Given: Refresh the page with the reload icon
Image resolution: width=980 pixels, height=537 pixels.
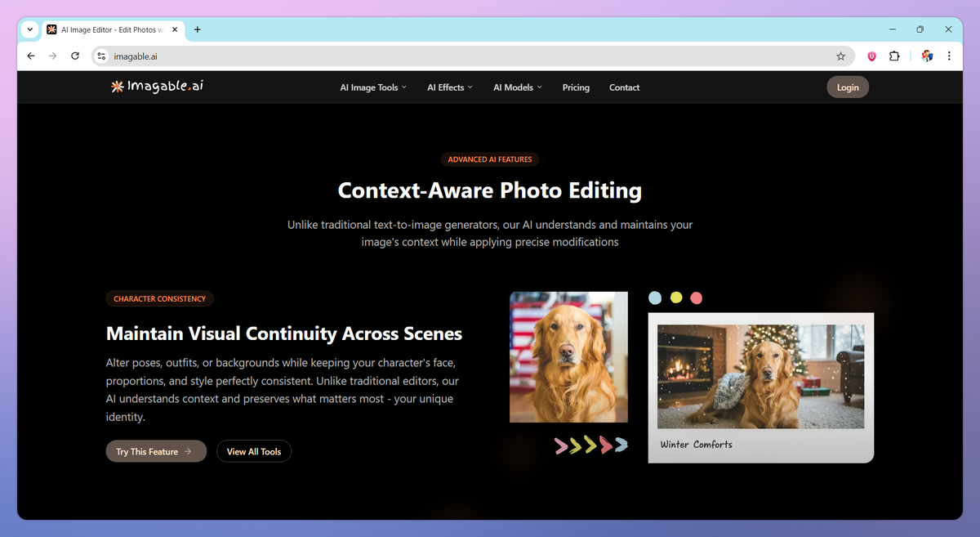Looking at the screenshot, I should pos(74,56).
